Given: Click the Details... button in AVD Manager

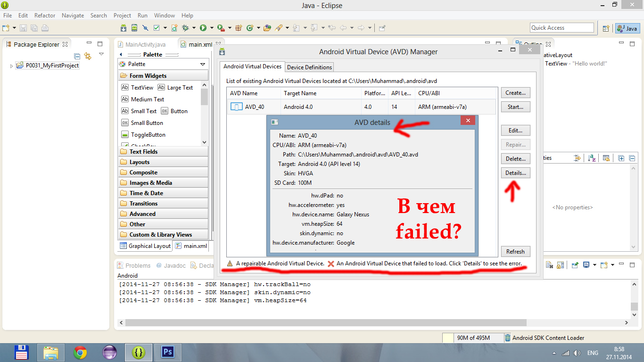Looking at the screenshot, I should click(515, 173).
